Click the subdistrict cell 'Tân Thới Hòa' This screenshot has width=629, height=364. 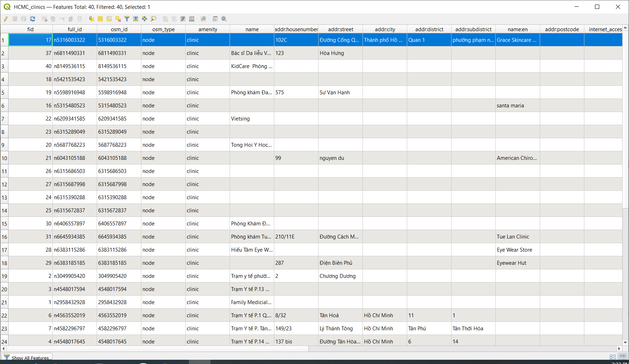[x=473, y=329]
